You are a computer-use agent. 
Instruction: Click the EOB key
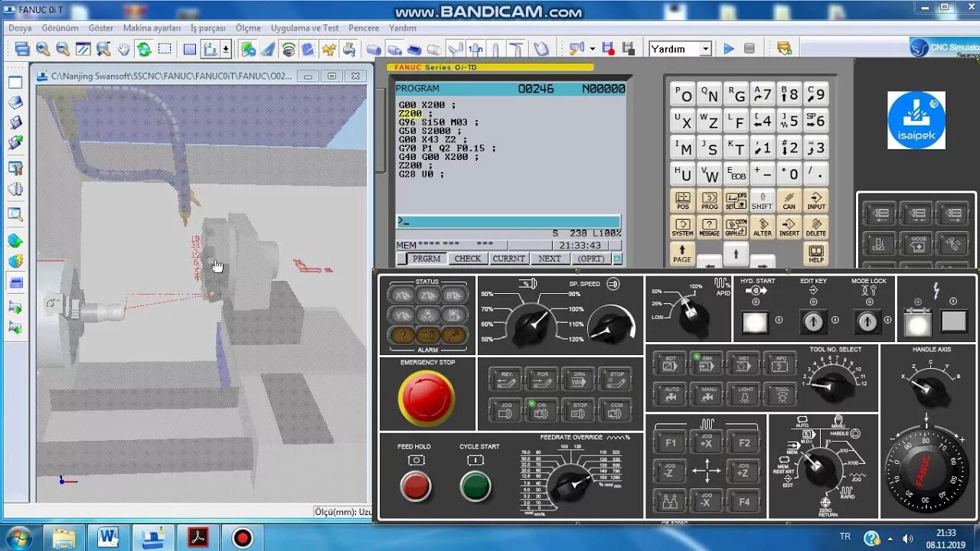tap(736, 173)
